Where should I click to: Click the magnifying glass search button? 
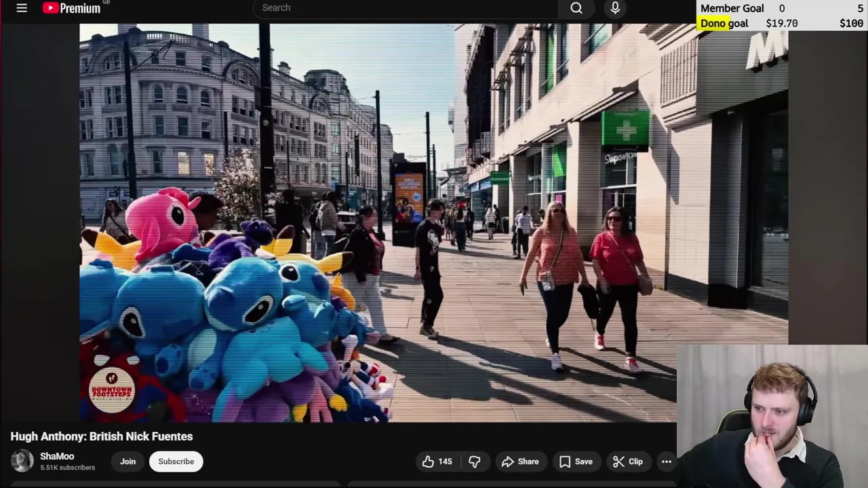576,8
